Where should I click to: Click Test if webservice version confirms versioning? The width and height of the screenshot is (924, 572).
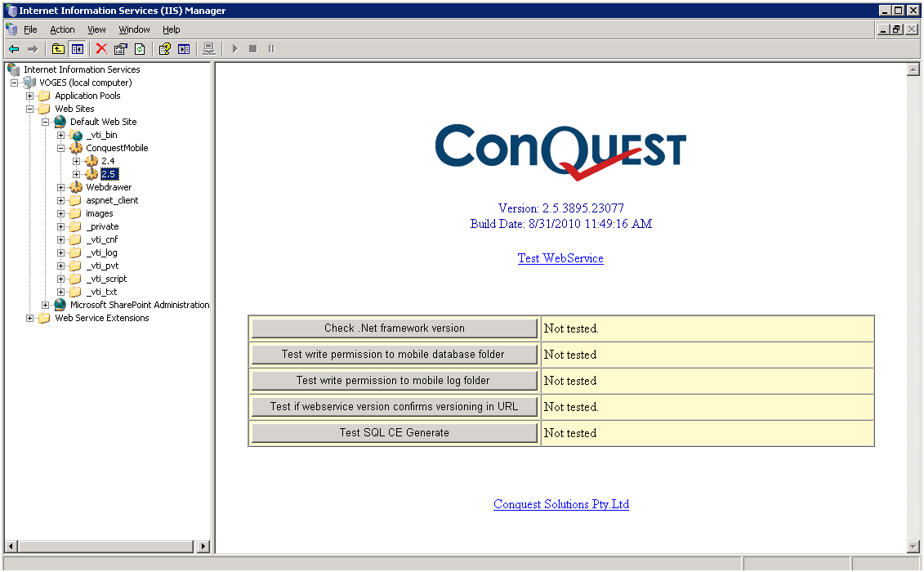tap(395, 406)
